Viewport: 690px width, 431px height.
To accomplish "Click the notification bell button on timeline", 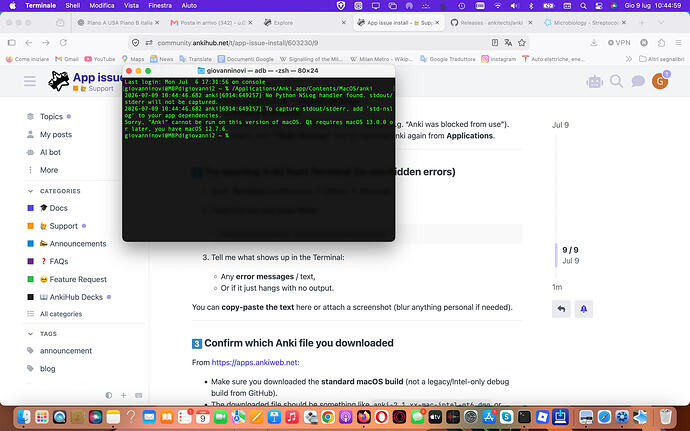I will (x=584, y=309).
